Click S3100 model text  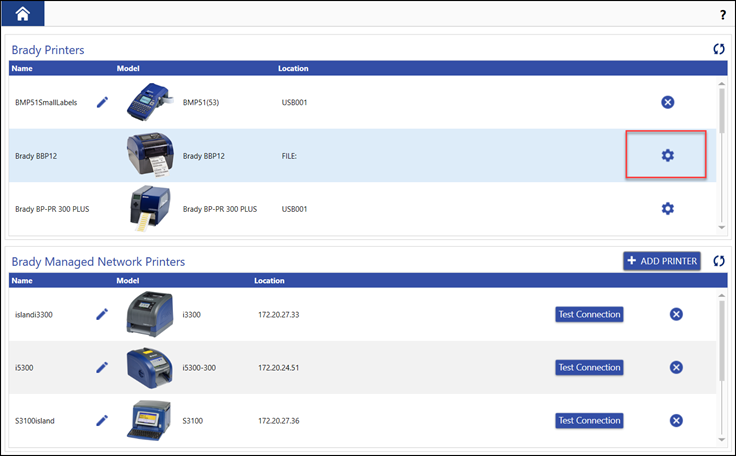193,421
